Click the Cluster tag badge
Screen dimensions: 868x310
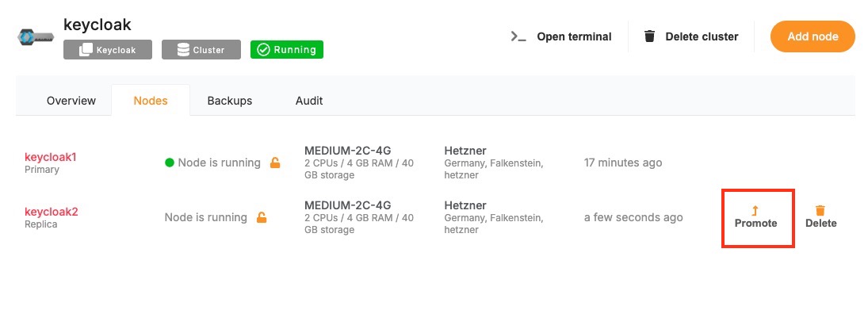pos(201,50)
